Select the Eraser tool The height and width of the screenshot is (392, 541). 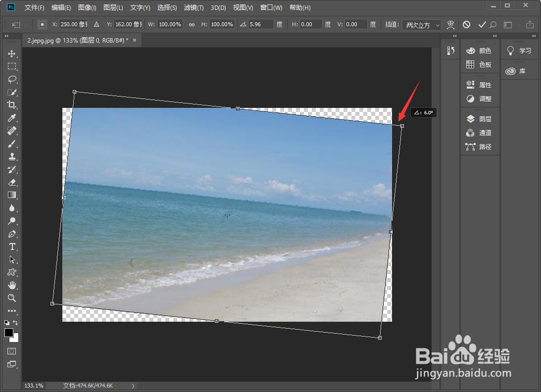[12, 182]
